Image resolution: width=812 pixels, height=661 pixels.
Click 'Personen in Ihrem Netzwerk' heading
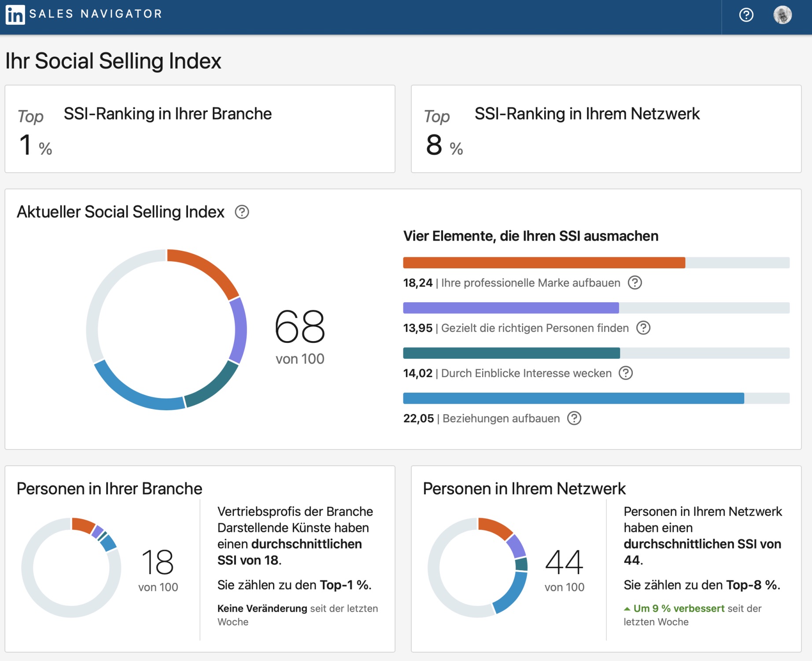click(524, 489)
